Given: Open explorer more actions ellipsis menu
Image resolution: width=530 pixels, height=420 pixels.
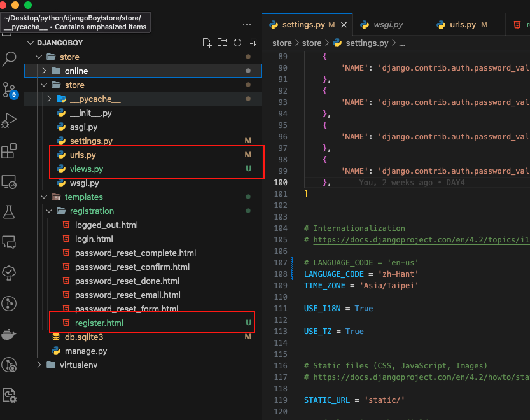Looking at the screenshot, I should [247, 25].
